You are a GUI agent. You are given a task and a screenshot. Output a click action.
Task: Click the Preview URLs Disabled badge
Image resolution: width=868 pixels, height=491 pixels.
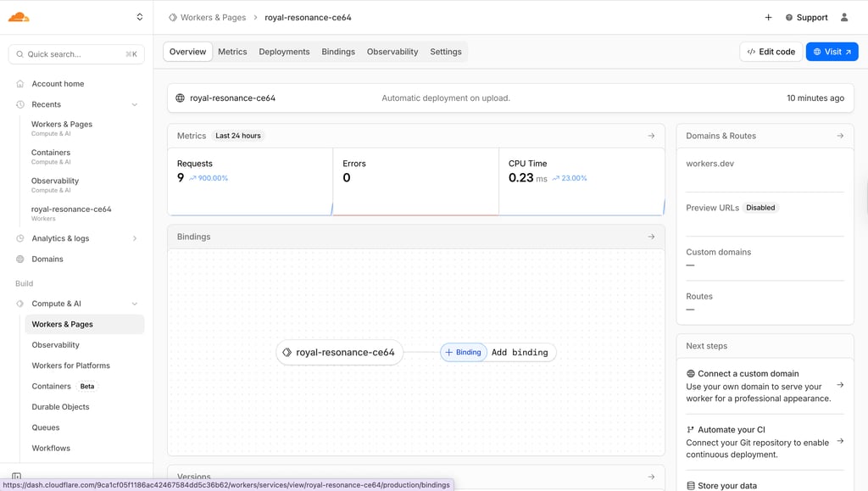(760, 208)
